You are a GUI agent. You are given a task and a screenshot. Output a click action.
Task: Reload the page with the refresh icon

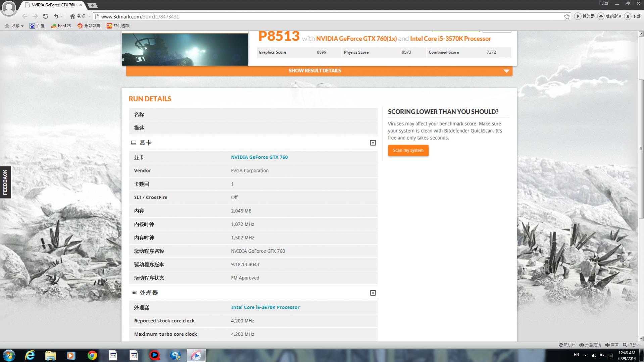tap(46, 16)
